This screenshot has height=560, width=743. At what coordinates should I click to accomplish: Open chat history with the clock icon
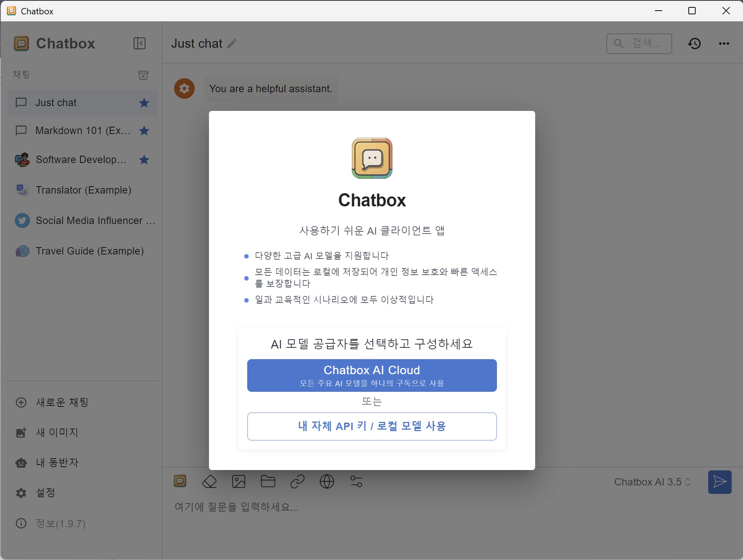[694, 43]
